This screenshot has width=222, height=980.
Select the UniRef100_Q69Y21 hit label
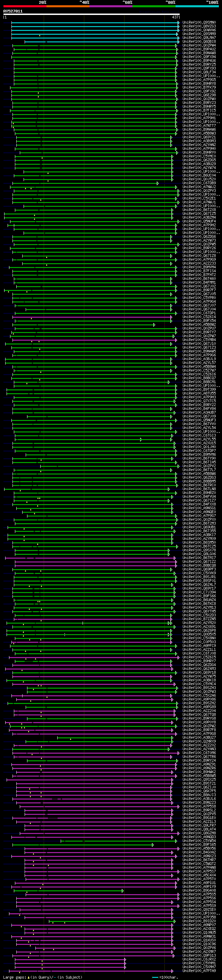[x=199, y=137]
